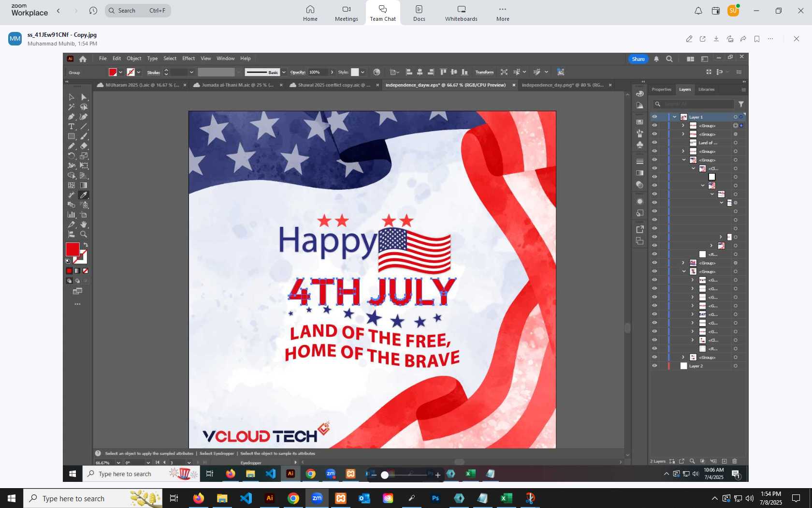This screenshot has width=812, height=508.
Task: Click the large red fill color swatch
Action: pos(72,250)
